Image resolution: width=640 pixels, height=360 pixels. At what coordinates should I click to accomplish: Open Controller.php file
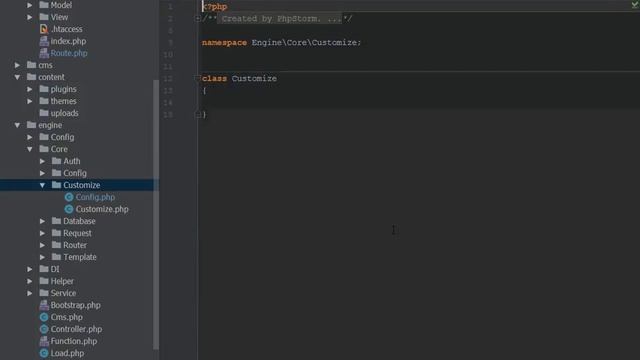(76, 329)
